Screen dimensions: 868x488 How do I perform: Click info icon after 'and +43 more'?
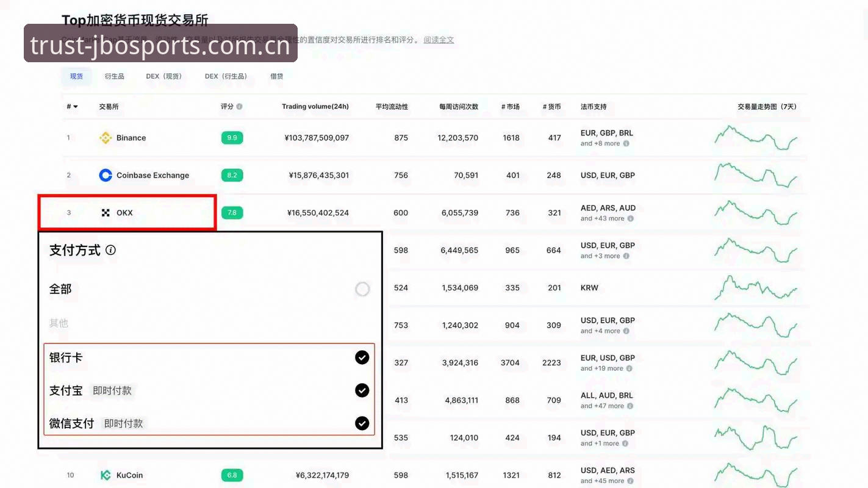pos(631,218)
